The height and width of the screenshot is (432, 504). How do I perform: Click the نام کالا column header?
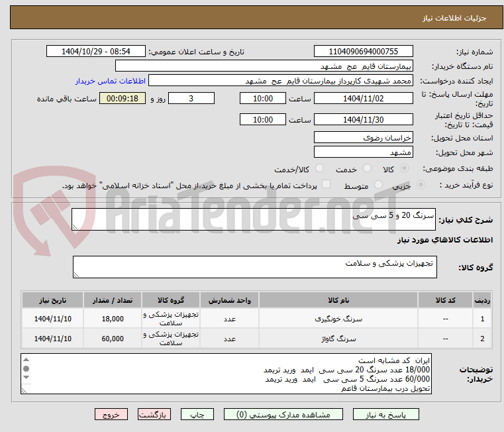coord(338,300)
